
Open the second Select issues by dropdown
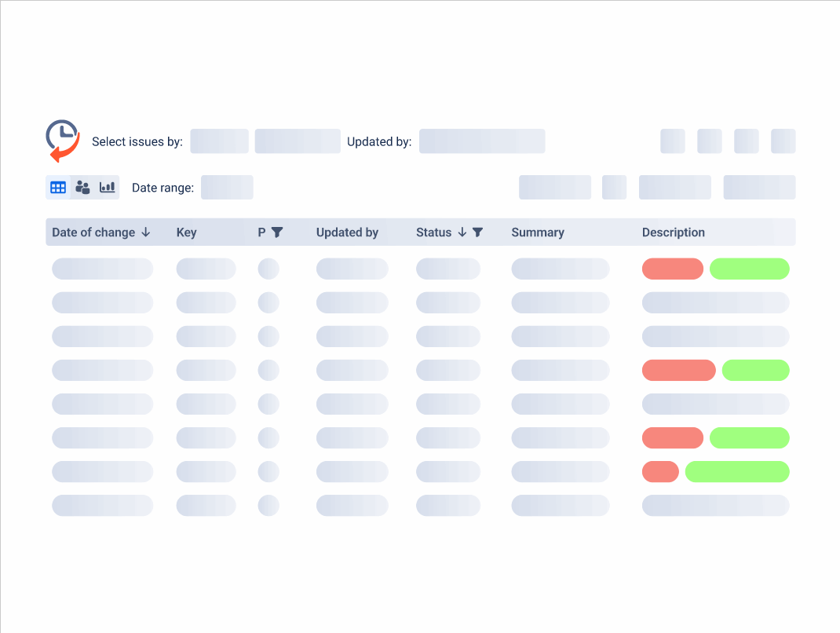tap(297, 141)
